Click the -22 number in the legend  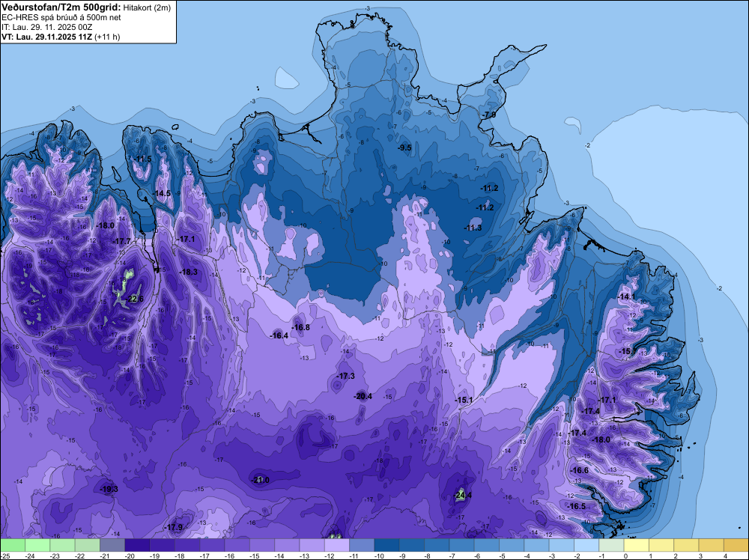80,556
